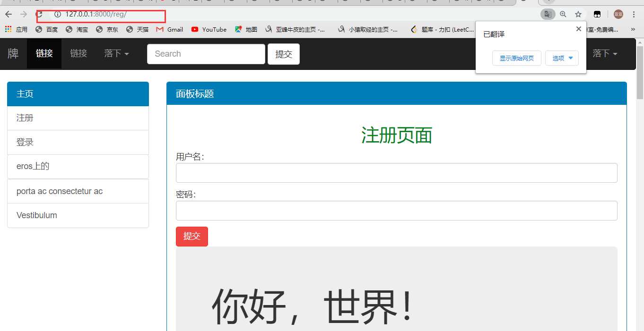Click the navbar 提交 button
The height and width of the screenshot is (331, 644).
[284, 54]
